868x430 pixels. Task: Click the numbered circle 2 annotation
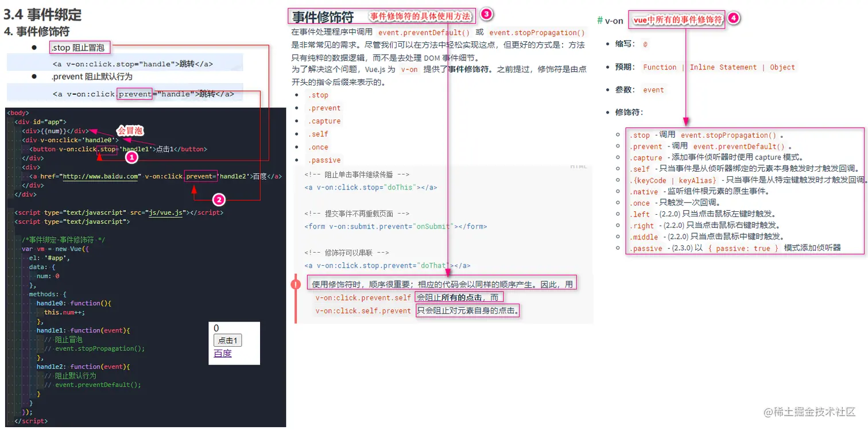(218, 200)
